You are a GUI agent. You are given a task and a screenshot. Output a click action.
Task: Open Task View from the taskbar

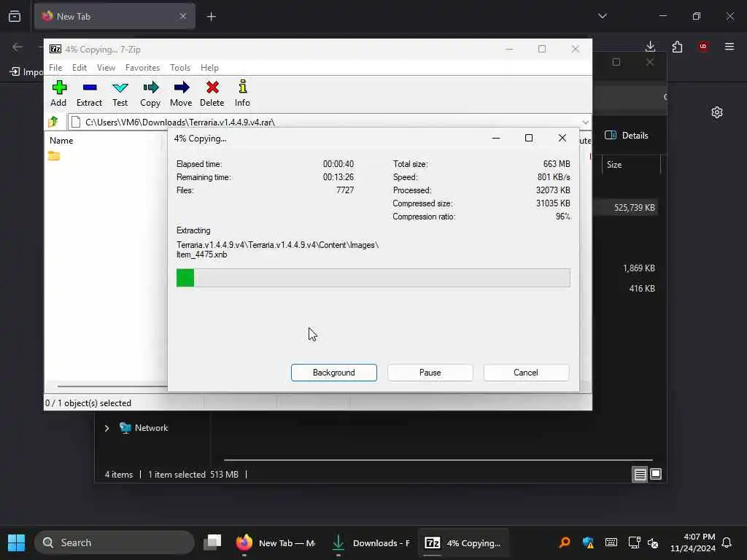coord(212,542)
